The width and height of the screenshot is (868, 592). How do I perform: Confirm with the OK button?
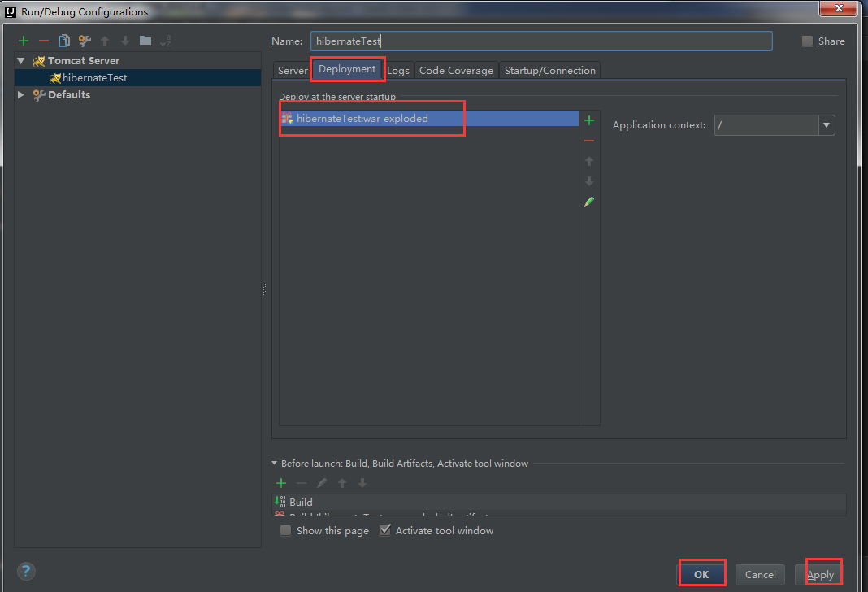701,574
